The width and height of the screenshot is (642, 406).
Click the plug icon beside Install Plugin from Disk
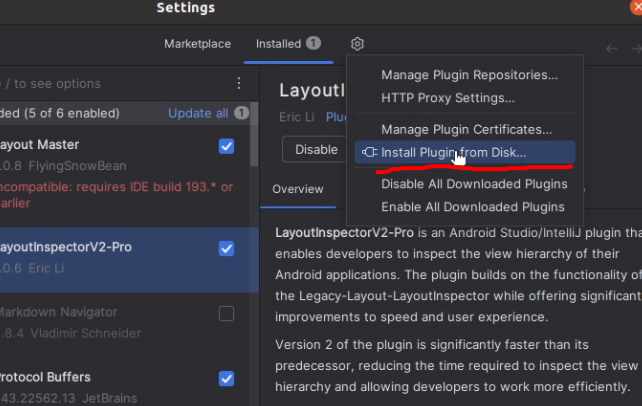[x=369, y=152]
